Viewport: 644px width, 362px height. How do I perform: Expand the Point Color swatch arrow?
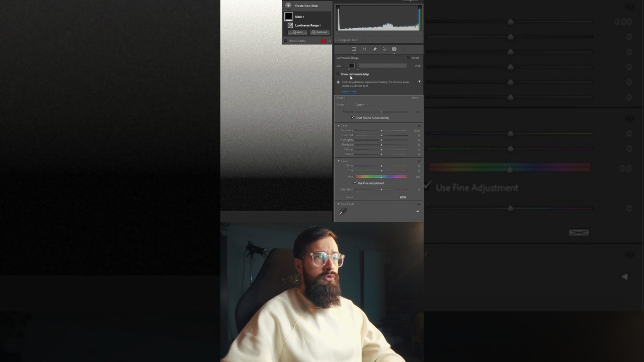click(417, 212)
